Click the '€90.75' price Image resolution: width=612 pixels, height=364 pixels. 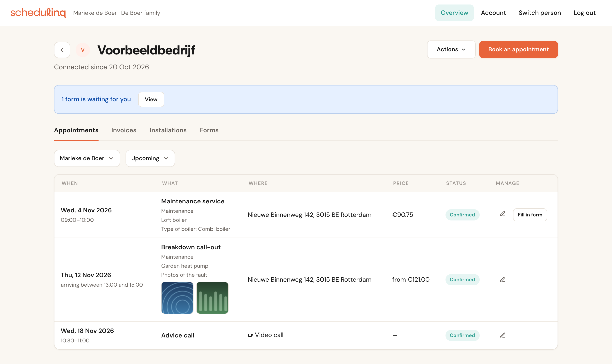[403, 215]
